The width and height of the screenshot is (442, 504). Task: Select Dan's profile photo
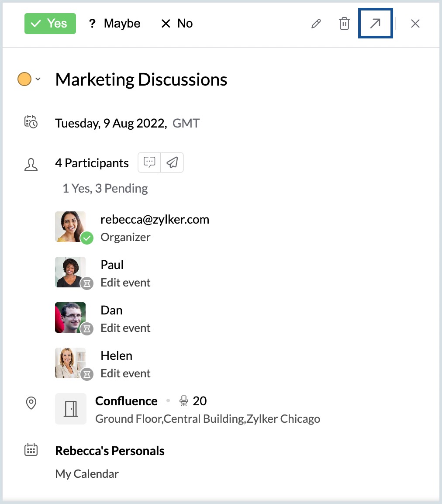pyautogui.click(x=70, y=317)
